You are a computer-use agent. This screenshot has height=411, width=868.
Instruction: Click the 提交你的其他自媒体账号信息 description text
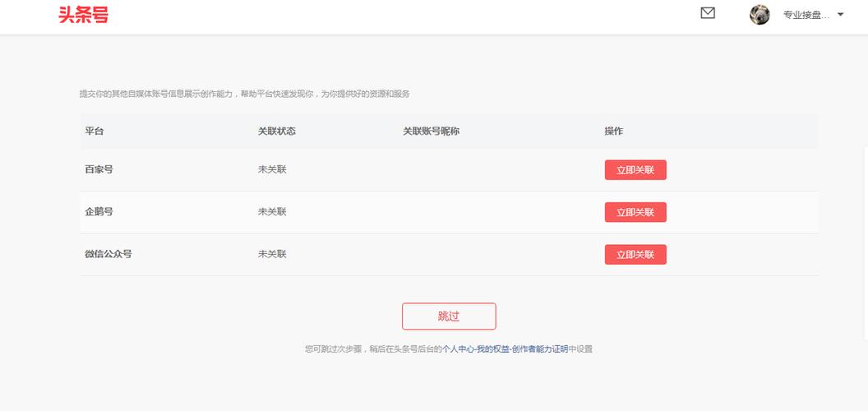point(245,94)
